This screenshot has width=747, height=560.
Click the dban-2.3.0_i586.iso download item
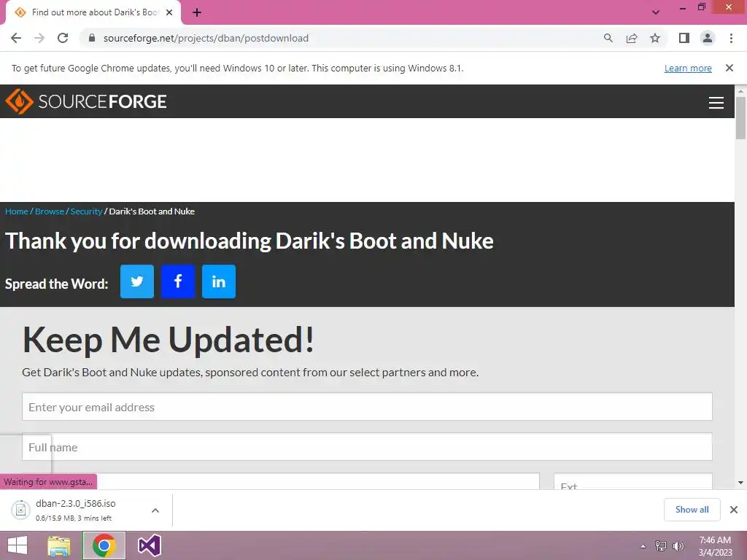(x=76, y=510)
